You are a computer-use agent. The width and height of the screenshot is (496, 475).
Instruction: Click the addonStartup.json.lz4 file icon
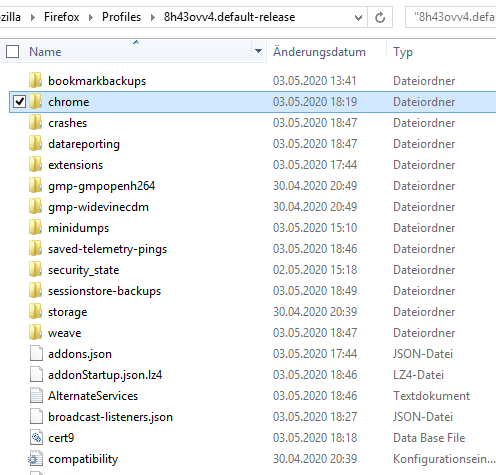[x=36, y=374]
